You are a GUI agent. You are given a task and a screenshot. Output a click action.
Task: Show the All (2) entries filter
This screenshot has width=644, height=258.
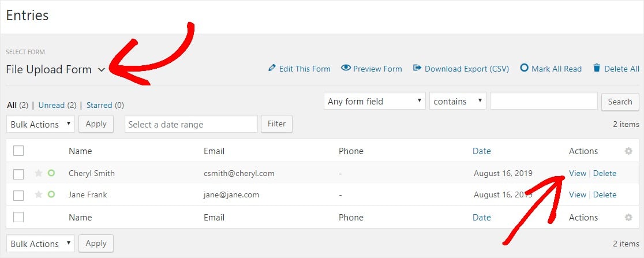[x=18, y=105]
